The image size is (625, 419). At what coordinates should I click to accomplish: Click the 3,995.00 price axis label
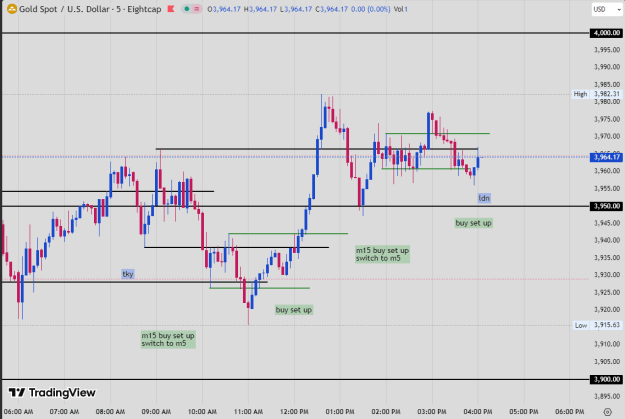(x=607, y=50)
